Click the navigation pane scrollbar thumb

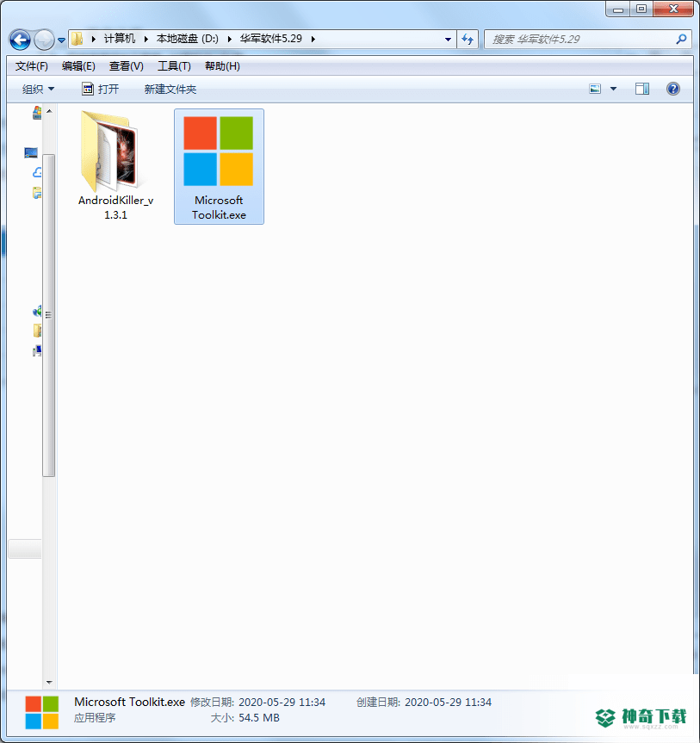click(x=49, y=315)
